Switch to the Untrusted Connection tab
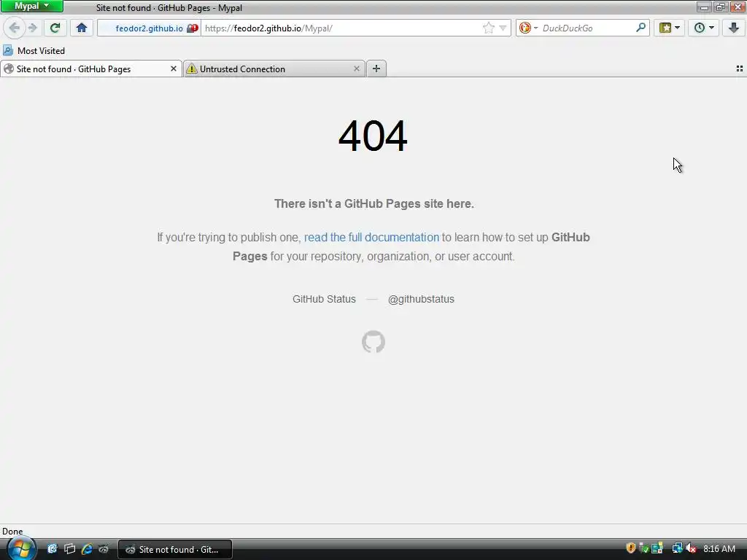Viewport: 747px width, 560px height. [x=274, y=69]
